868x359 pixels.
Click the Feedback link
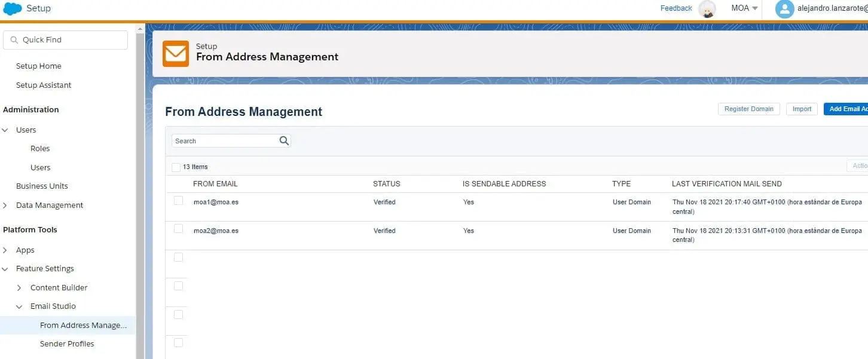click(676, 8)
